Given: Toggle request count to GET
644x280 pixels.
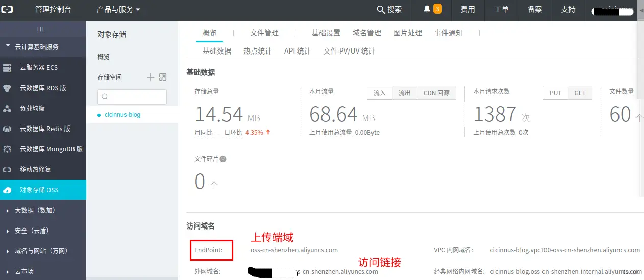Looking at the screenshot, I should click(580, 93).
